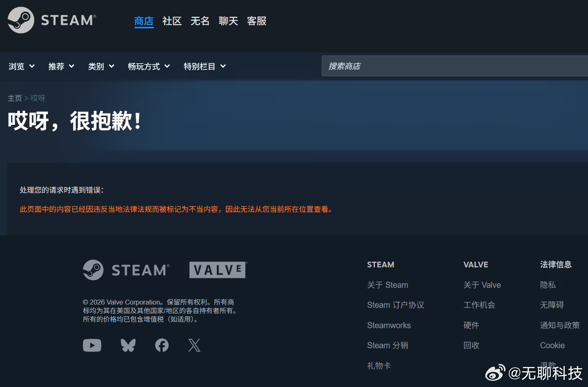Expand the 浏览 dropdown menu
The width and height of the screenshot is (588, 387).
coord(22,66)
